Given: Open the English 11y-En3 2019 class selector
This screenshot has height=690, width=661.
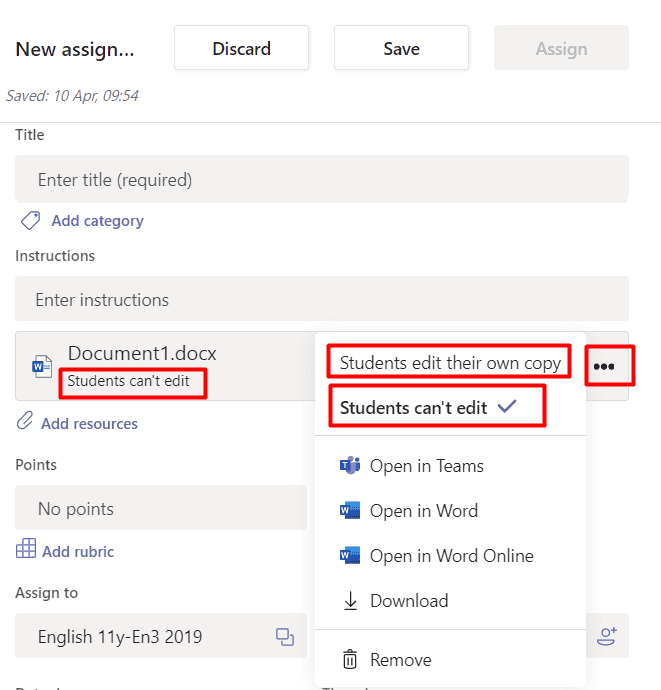Looking at the screenshot, I should coord(161,636).
